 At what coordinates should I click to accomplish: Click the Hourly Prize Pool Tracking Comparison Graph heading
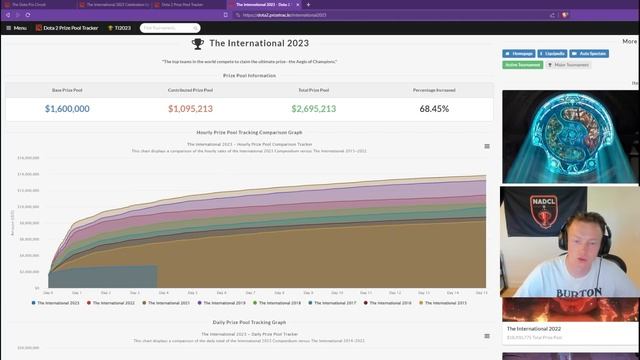click(x=249, y=132)
